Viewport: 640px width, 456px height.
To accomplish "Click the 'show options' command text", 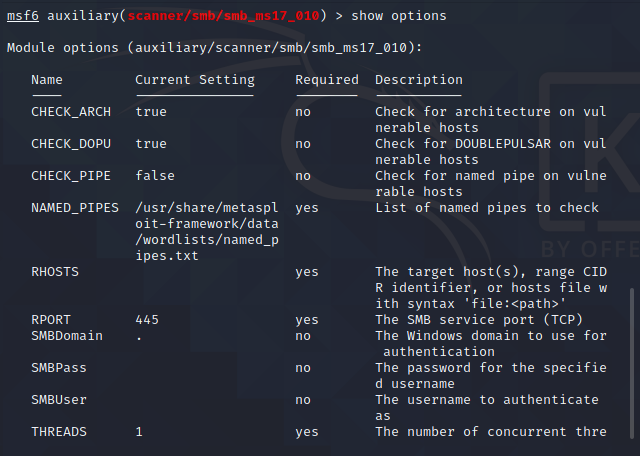I will pyautogui.click(x=399, y=16).
